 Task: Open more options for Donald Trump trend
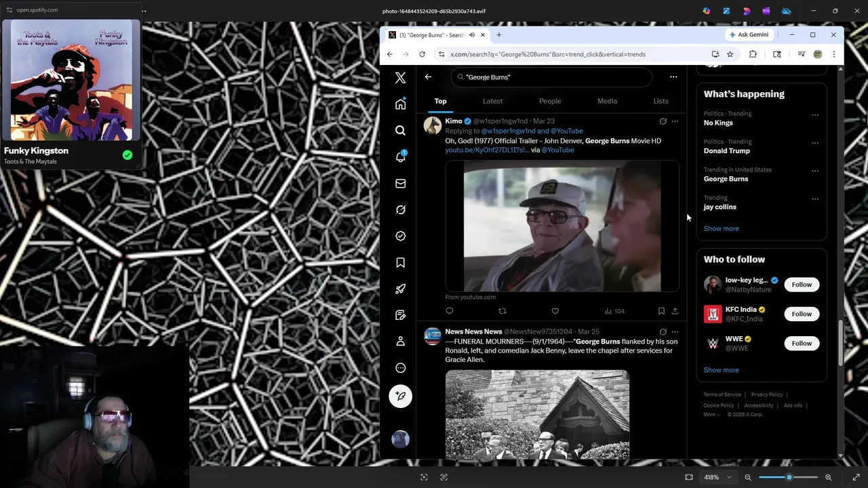coord(815,143)
